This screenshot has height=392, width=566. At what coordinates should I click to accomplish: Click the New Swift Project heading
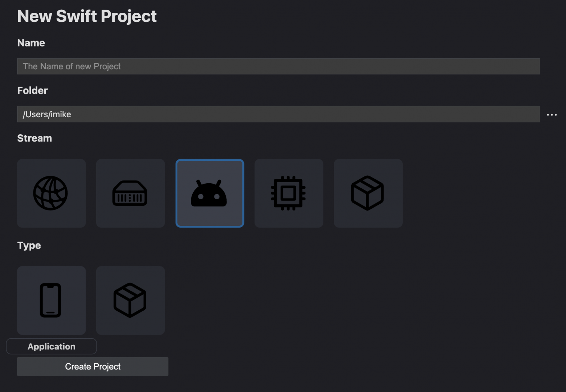click(87, 16)
